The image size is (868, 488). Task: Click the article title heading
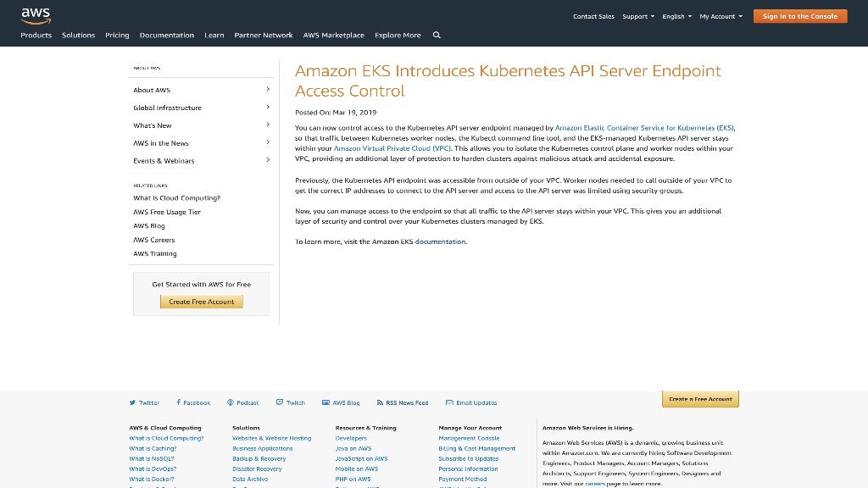pyautogui.click(x=509, y=80)
